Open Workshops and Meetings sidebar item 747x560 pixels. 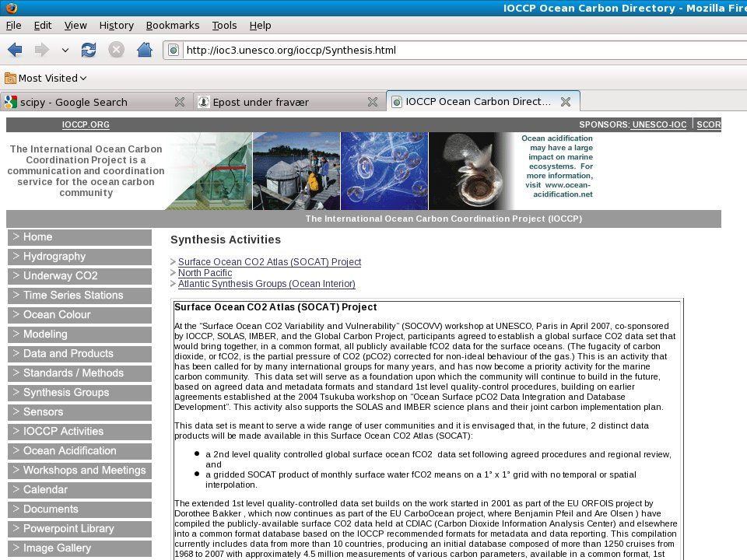pos(79,471)
